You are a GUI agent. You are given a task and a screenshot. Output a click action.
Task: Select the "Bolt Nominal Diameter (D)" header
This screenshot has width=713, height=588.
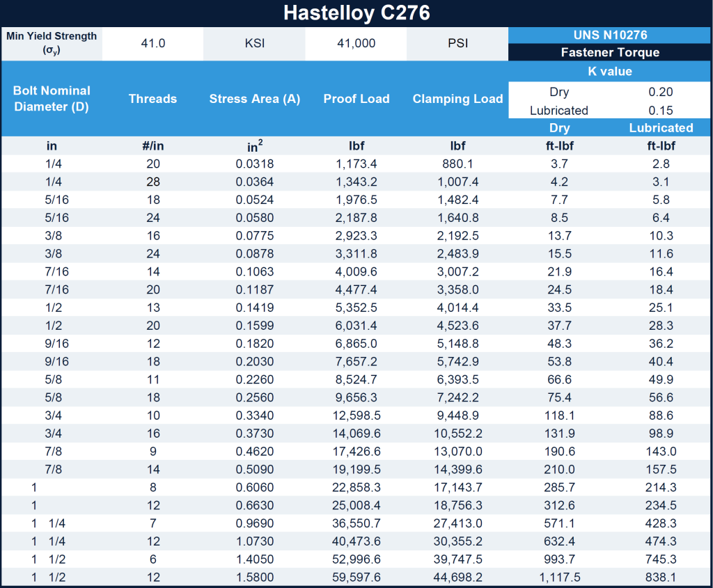tap(52, 99)
